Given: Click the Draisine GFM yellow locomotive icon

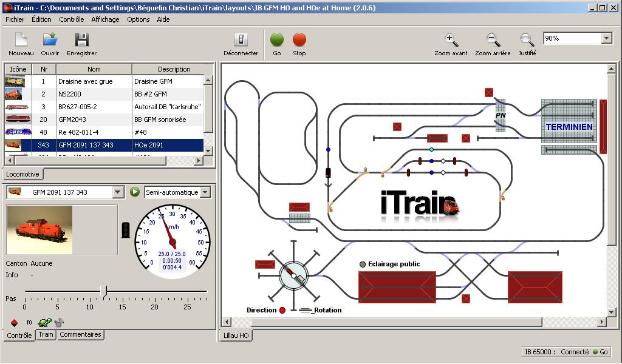Looking at the screenshot, I should tap(15, 81).
